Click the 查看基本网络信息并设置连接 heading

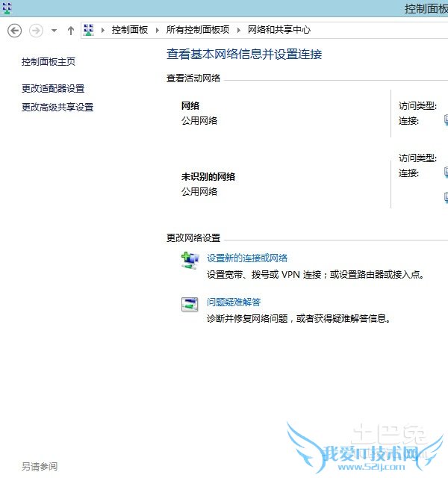(x=244, y=55)
